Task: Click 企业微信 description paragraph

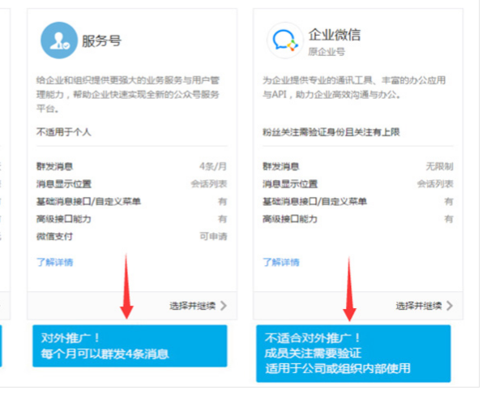Action: [354, 87]
